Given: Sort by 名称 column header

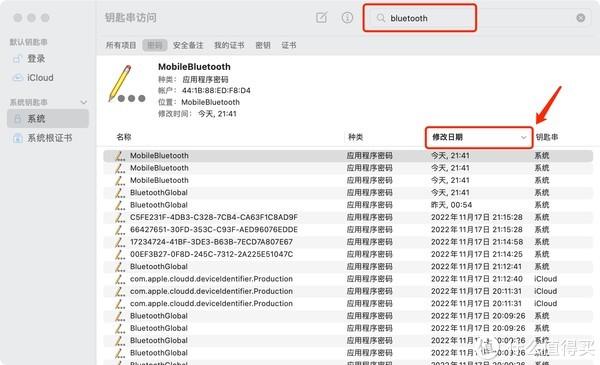Looking at the screenshot, I should click(x=124, y=137).
